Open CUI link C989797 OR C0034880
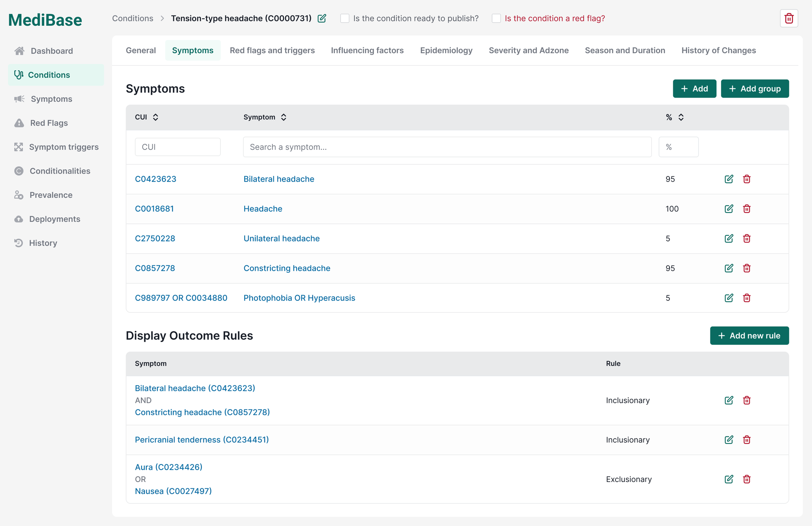Viewport: 812px width, 526px height. click(181, 298)
